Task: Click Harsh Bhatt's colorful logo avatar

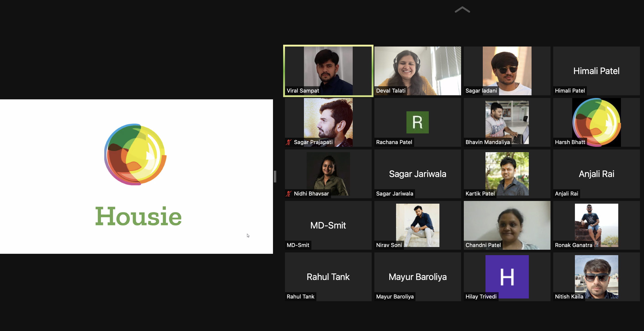Action: (597, 122)
